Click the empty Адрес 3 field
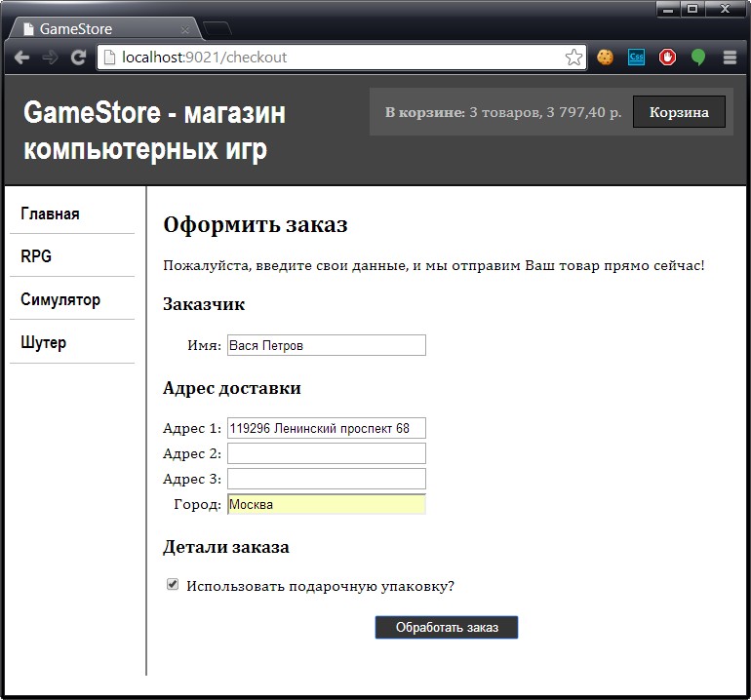Screen dimensions: 751x700 coord(326,479)
